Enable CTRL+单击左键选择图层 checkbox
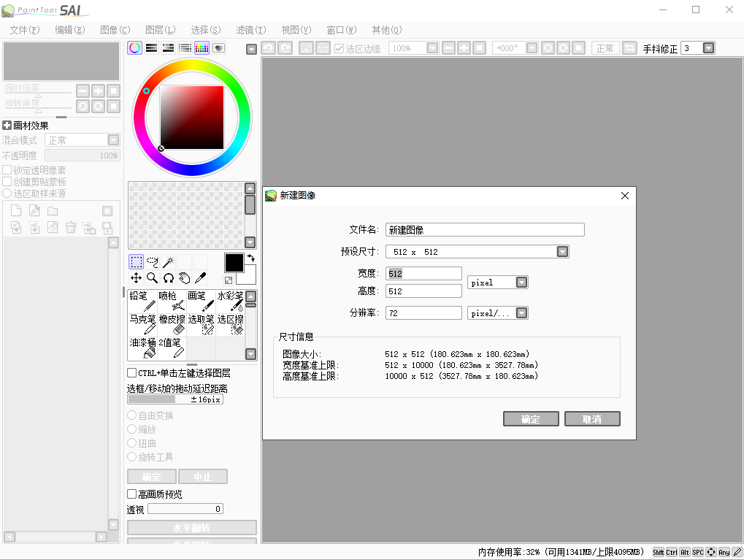The width and height of the screenshot is (744, 560). (x=132, y=373)
